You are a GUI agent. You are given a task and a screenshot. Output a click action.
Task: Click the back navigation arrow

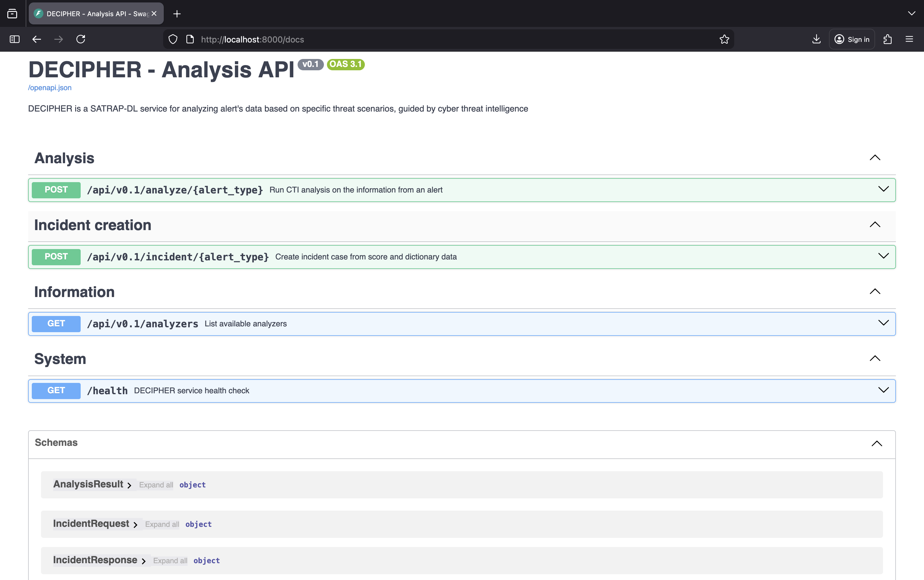[x=36, y=39]
